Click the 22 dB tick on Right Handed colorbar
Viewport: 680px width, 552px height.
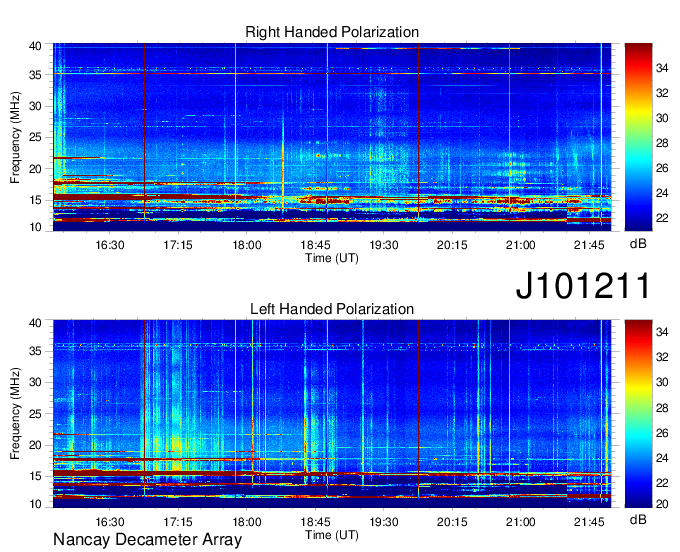[662, 217]
